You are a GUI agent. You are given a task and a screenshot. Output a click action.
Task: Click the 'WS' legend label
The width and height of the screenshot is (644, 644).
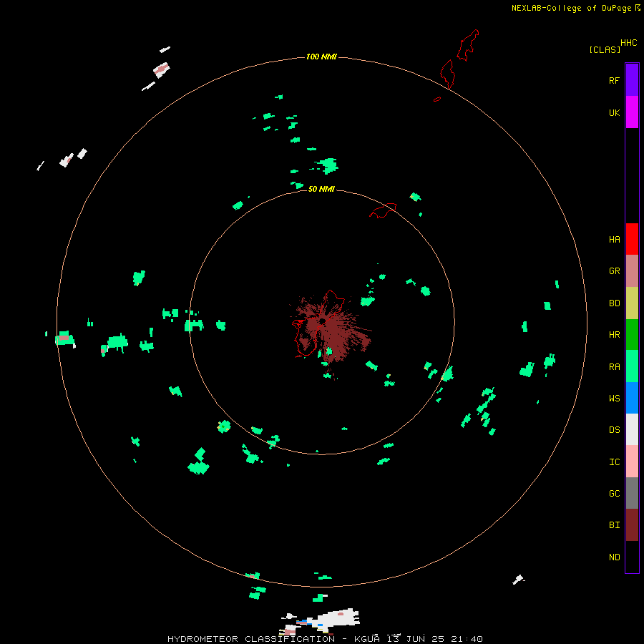[614, 398]
